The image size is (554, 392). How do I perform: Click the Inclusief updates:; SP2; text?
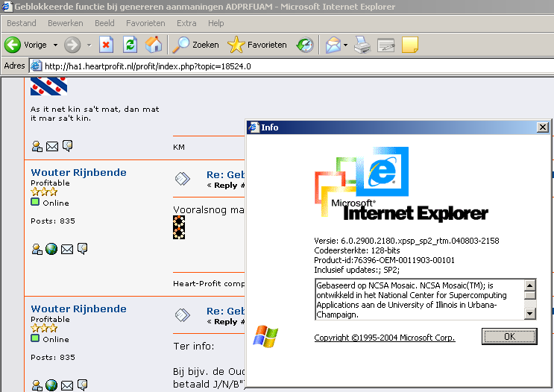356,271
